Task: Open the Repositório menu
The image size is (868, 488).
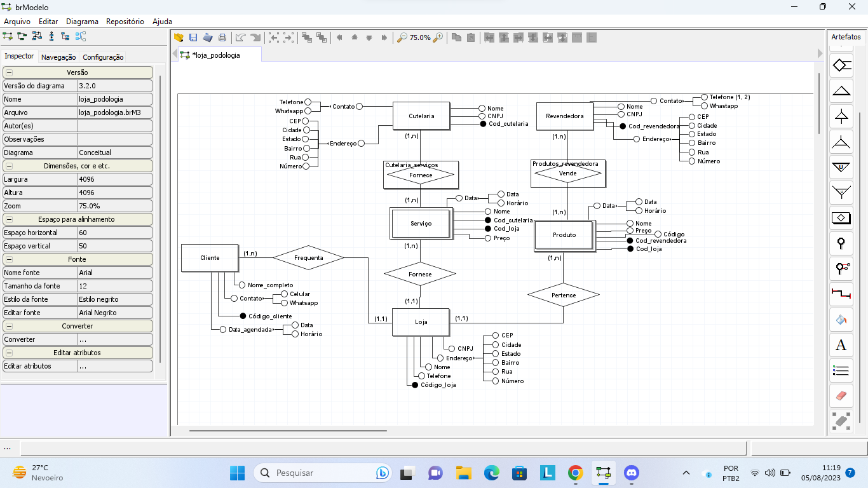Action: (125, 21)
